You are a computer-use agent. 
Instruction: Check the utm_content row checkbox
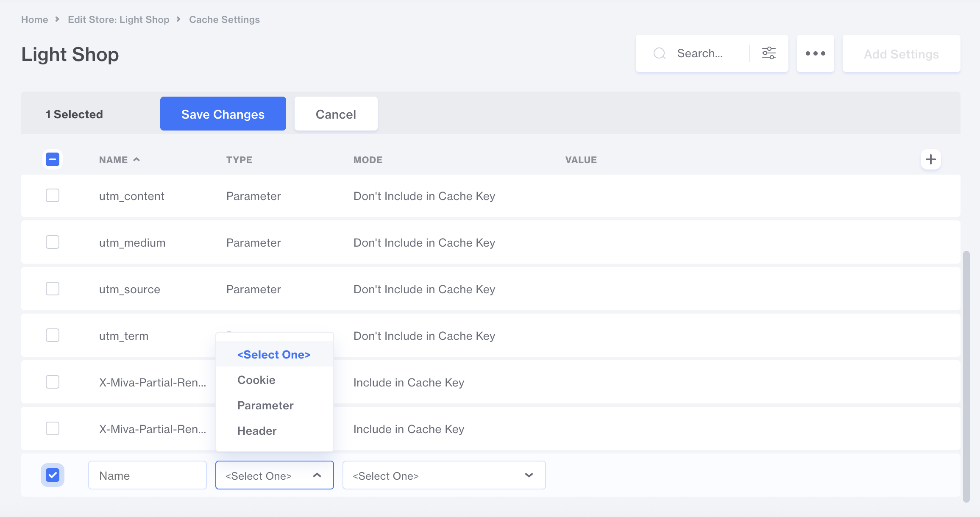point(53,195)
